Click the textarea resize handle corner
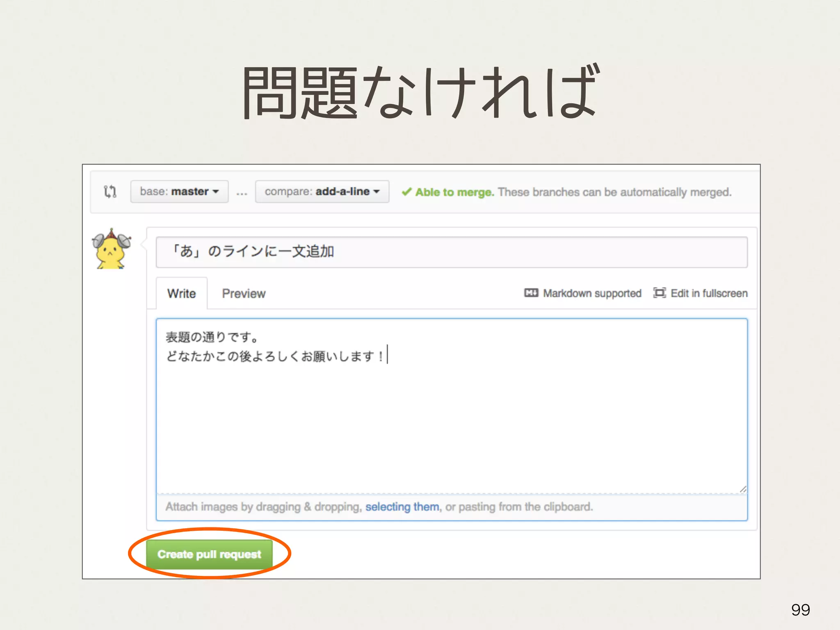This screenshot has height=630, width=840. coord(743,489)
